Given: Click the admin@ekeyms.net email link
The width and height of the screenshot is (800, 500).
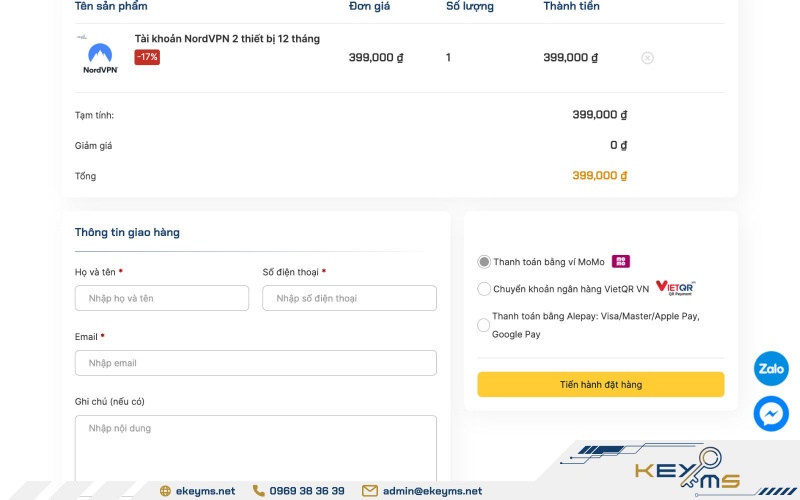Looking at the screenshot, I should [x=432, y=491].
